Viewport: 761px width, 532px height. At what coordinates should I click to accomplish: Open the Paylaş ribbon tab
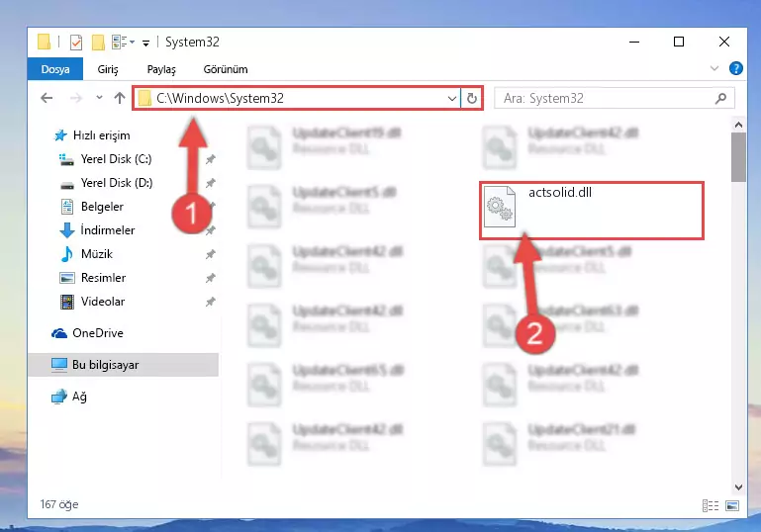tap(161, 69)
